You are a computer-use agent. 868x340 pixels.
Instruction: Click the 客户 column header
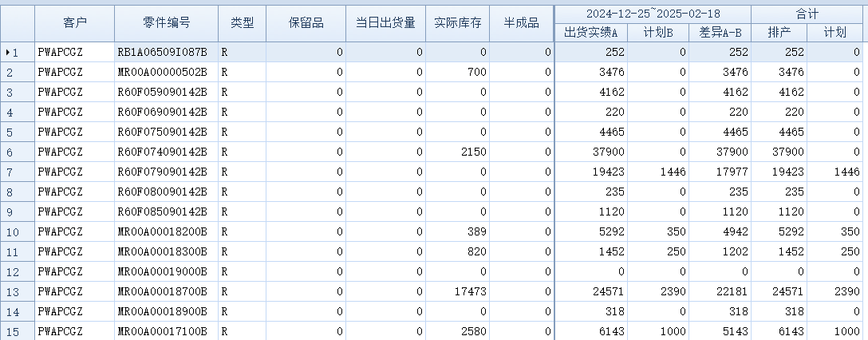coord(74,23)
